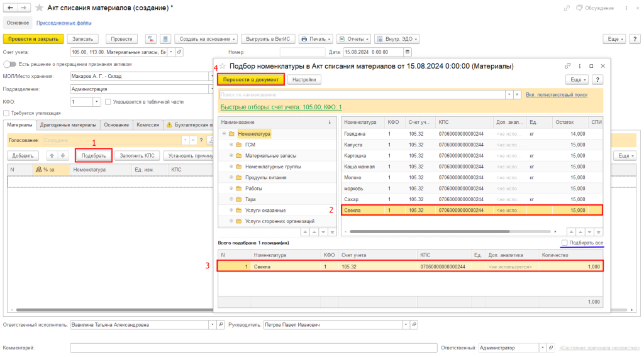Switch to the Драгоценные материалы tab

point(68,125)
